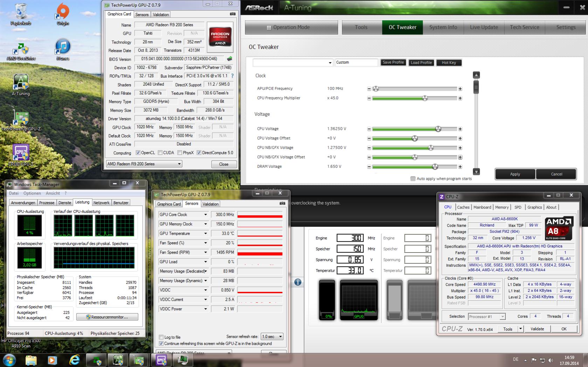Open the graphics card selector dropdown in GPU-Z

[144, 164]
